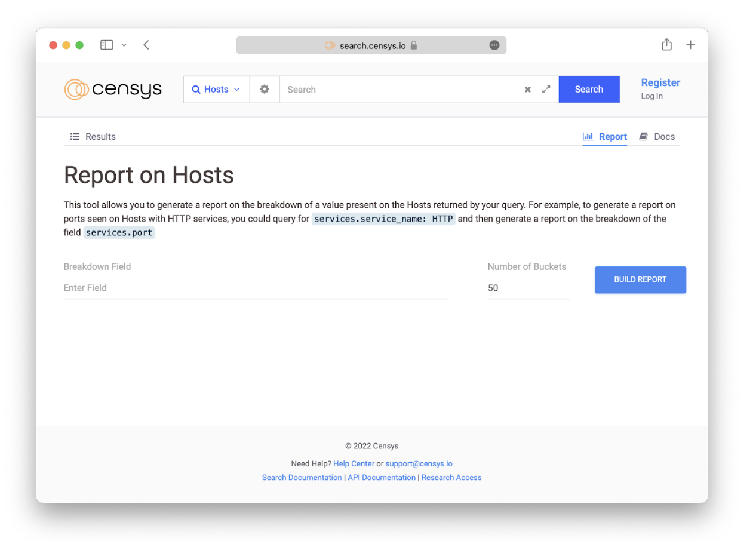Focus the Breakdown Field input
The image size is (756, 541).
256,288
